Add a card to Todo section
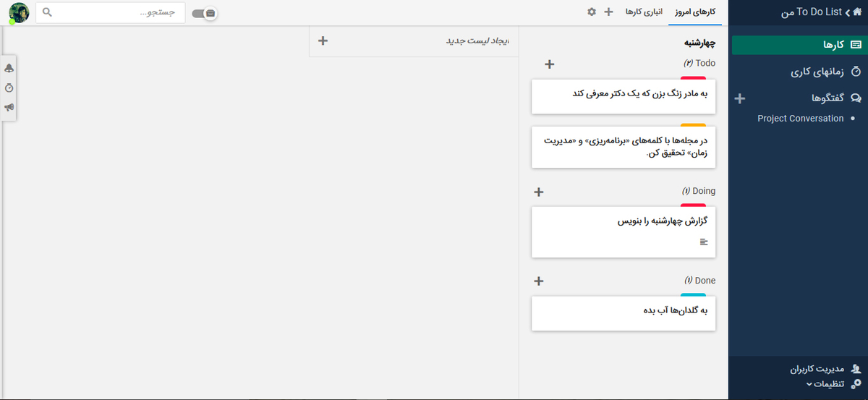868x400 pixels. pos(549,64)
